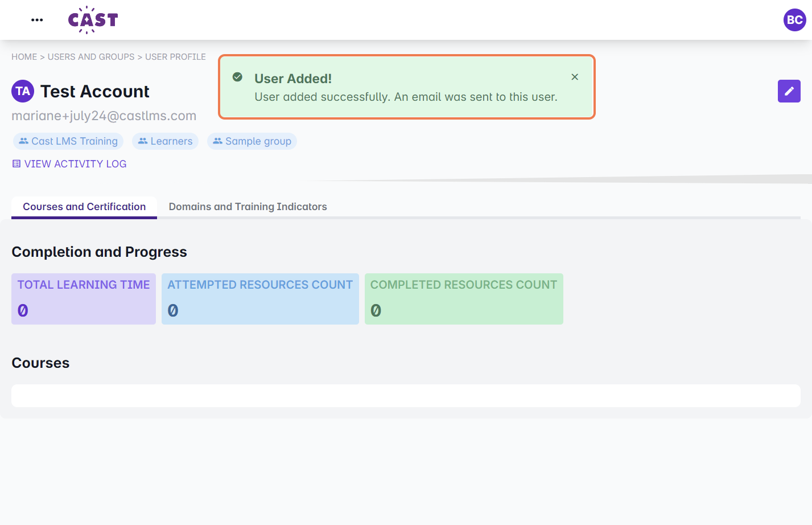Go to HOME breadcrumb
The width and height of the screenshot is (812, 525).
tap(24, 57)
